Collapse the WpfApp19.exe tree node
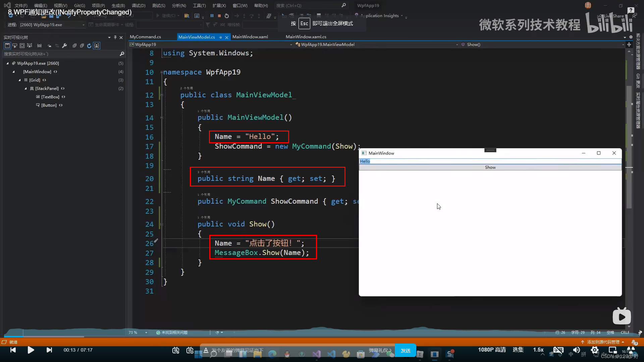Image resolution: width=644 pixels, height=362 pixels. 7,63
